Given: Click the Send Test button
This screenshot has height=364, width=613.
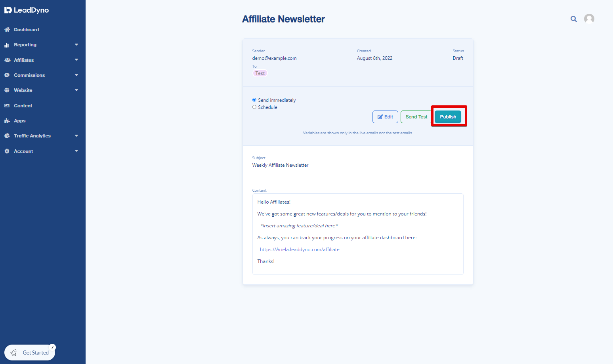Looking at the screenshot, I should click(416, 117).
